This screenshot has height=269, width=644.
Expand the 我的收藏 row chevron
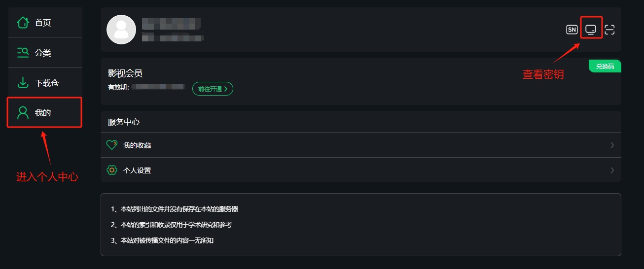[x=612, y=145]
